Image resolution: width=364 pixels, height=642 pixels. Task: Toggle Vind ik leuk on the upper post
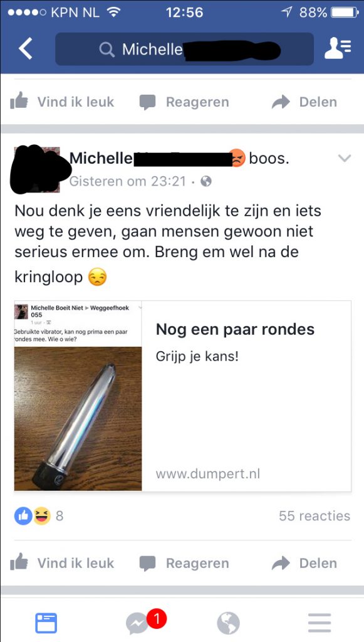pyautogui.click(x=62, y=102)
